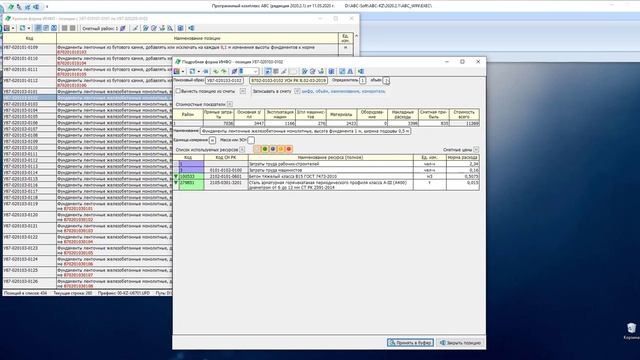The image size is (640, 360).
Task: Click the 'Наименование ресурса (полное)' column header
Action: (x=330, y=157)
